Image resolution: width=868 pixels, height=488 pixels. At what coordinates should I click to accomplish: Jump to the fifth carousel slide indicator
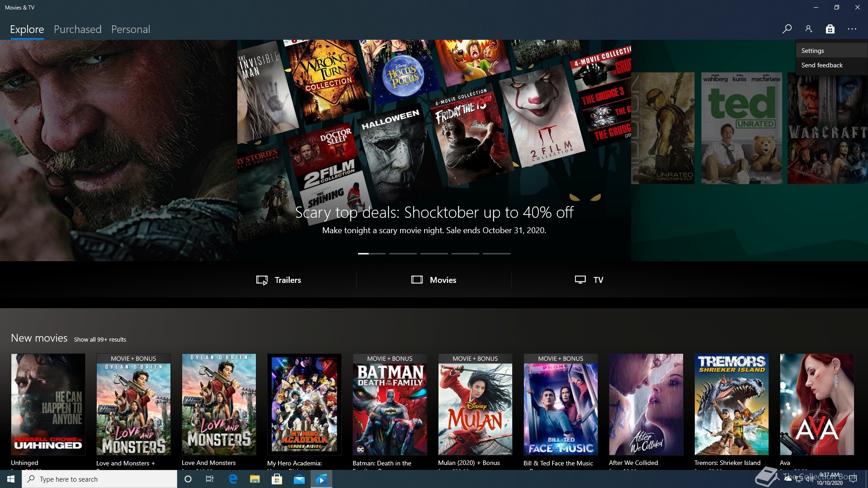496,253
